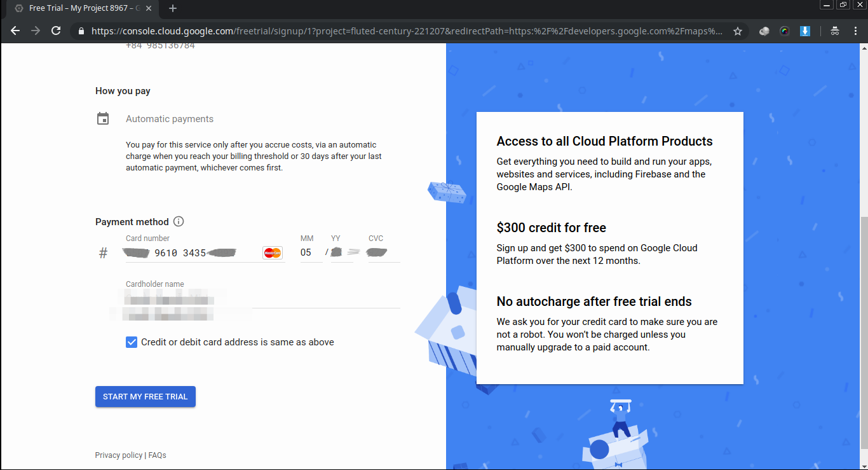The image size is (868, 470).
Task: Click the YY expiry year field
Action: (x=342, y=253)
